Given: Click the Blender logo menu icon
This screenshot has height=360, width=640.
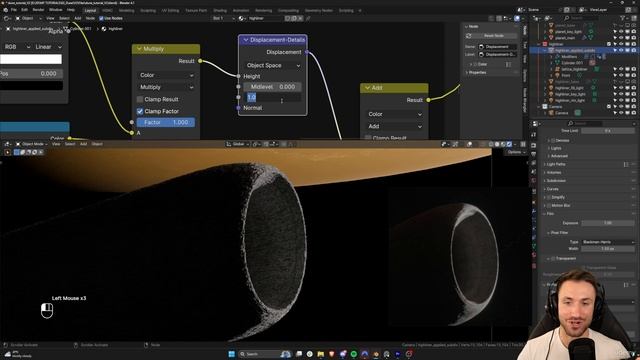Looking at the screenshot, I should (x=5, y=10).
